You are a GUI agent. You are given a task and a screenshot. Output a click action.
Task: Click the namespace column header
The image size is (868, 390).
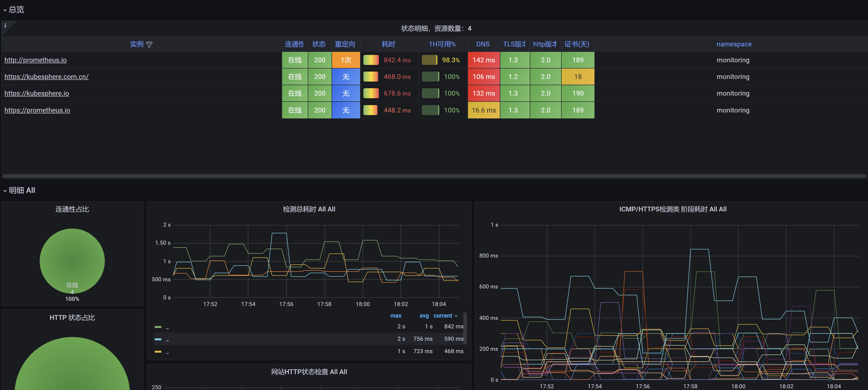pos(734,44)
